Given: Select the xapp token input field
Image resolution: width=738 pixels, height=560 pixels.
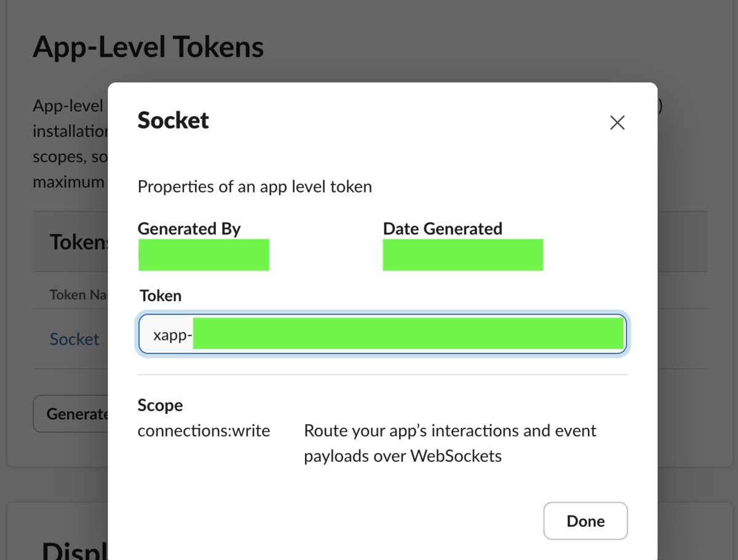Looking at the screenshot, I should pos(406,334).
